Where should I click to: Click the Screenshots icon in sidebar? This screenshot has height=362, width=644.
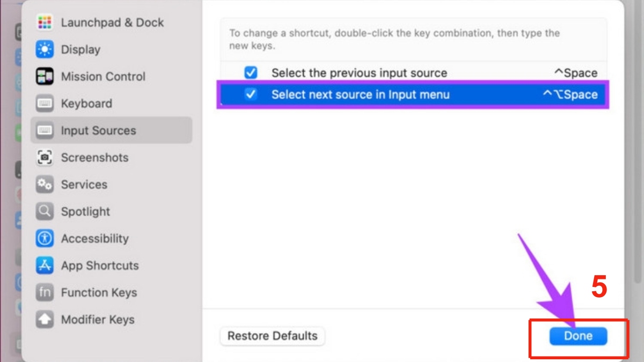coord(45,157)
